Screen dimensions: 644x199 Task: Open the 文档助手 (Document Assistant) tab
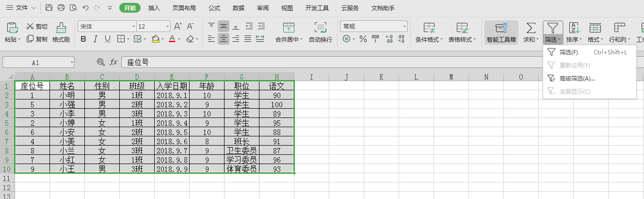click(383, 8)
